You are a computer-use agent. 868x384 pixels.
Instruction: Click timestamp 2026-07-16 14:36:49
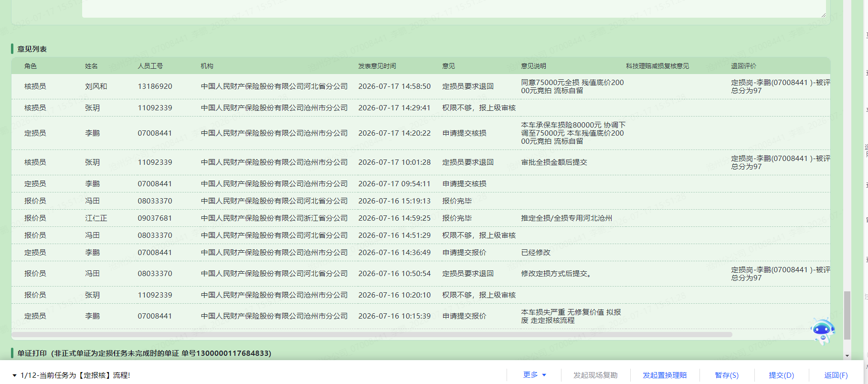[394, 253]
